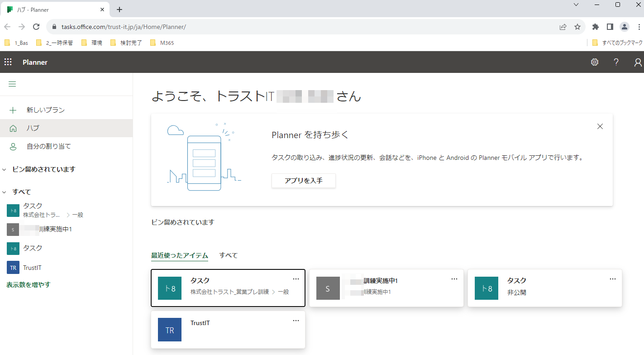Open すべてのブックマーク folder
Image resolution: width=644 pixels, height=355 pixels.
click(x=617, y=43)
